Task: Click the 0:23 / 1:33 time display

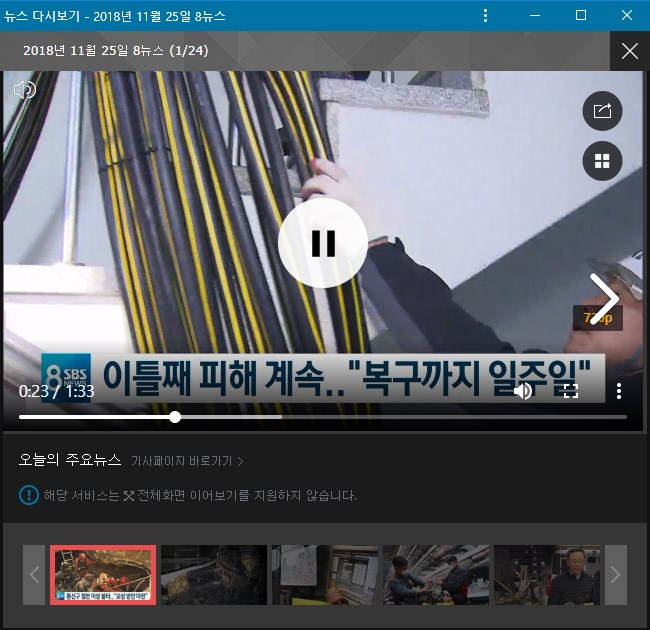Action: tap(56, 391)
